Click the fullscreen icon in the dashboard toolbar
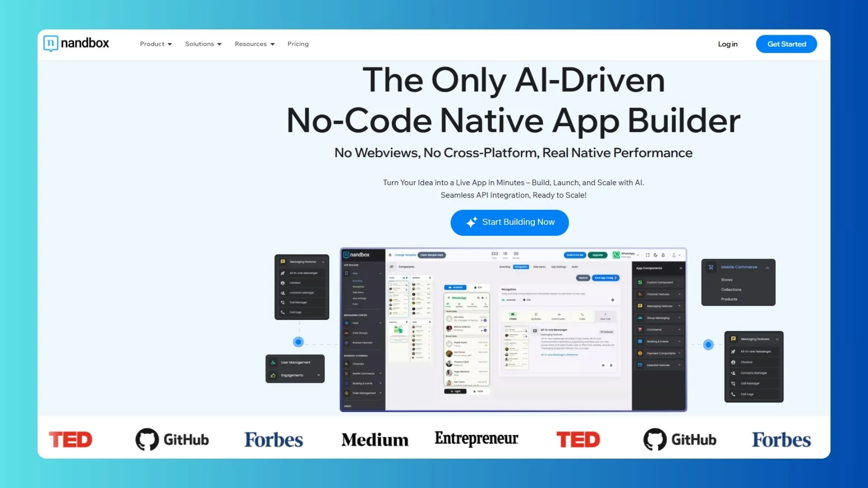This screenshot has width=868, height=488. [x=647, y=255]
